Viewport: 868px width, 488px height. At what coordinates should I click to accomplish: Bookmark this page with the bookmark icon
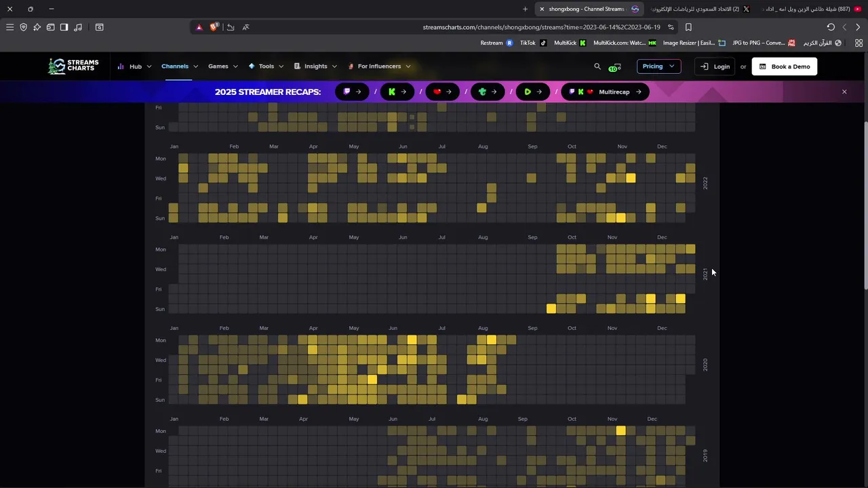(688, 27)
